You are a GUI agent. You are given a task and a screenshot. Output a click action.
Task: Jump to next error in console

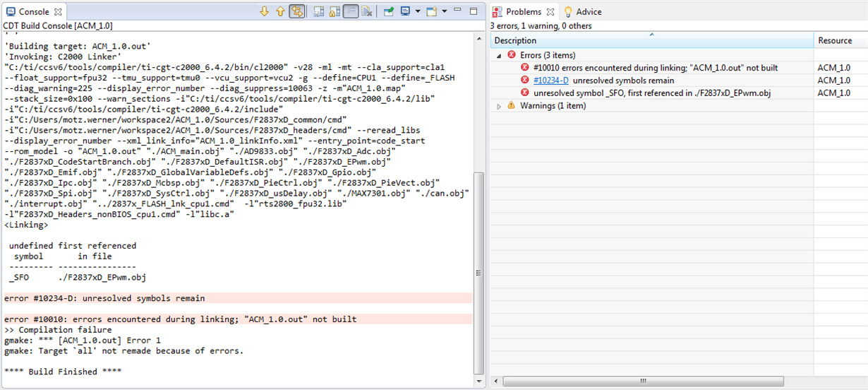(265, 11)
